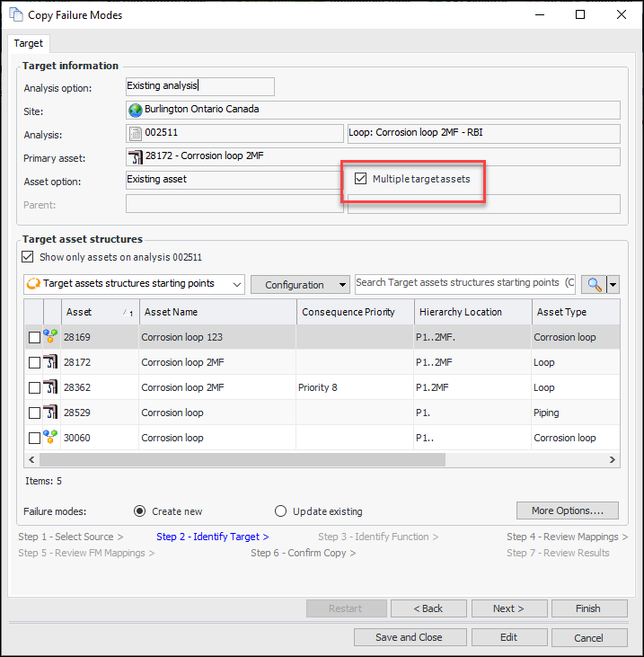Viewport: 644px width, 657px height.
Task: Click piping icon for asset 28529 row
Action: tap(50, 413)
